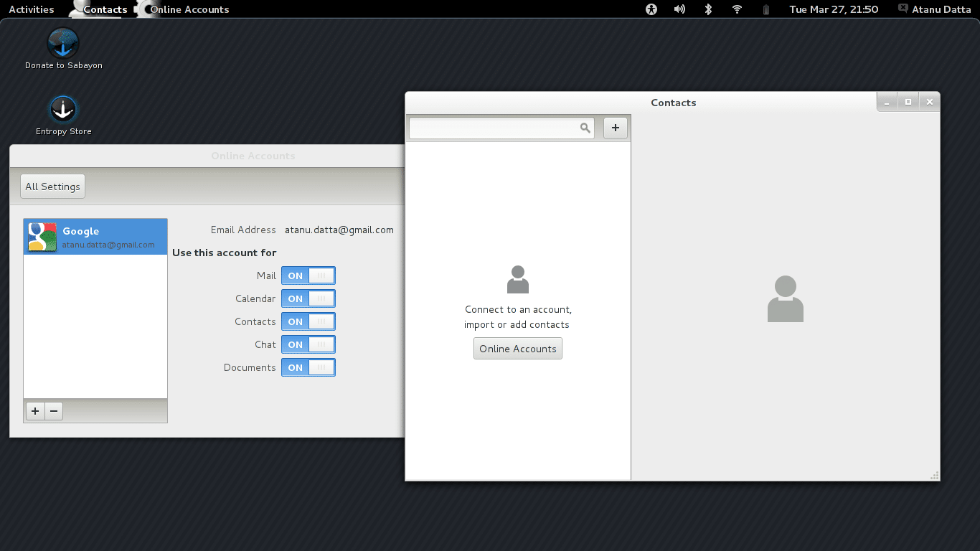Add a new contact with plus button
The height and width of the screenshot is (551, 980).
click(615, 128)
